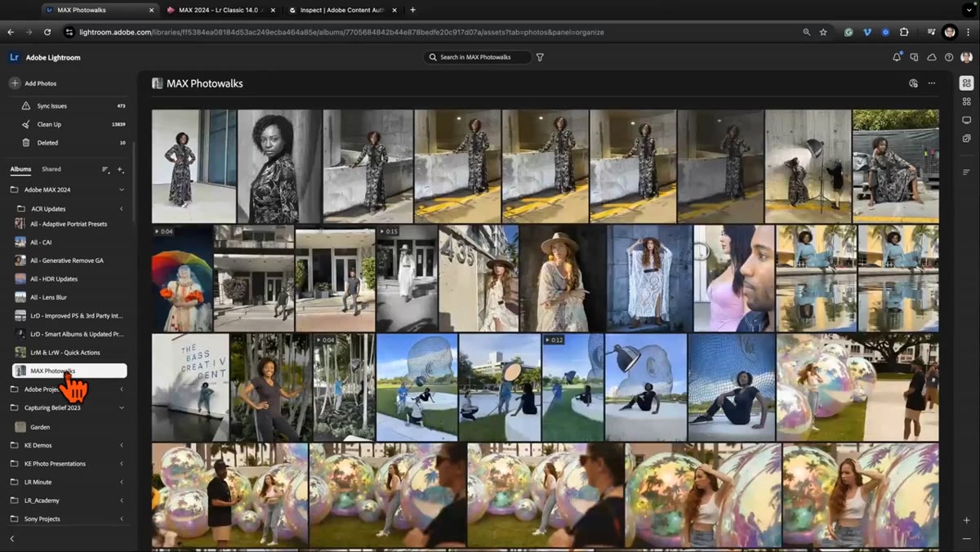Open the three-dots album options menu
Viewport: 980px width, 552px height.
932,83
